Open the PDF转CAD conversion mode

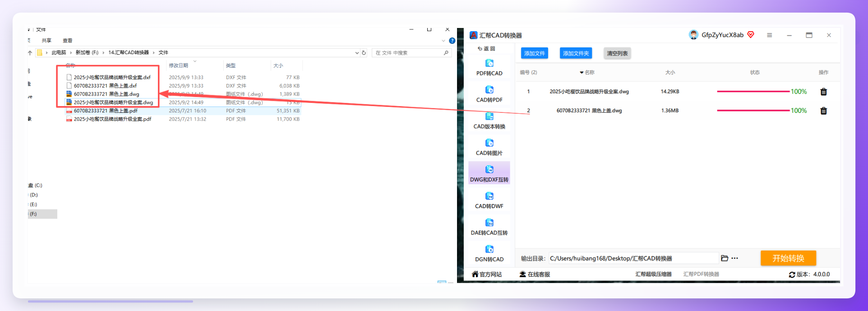coord(489,68)
